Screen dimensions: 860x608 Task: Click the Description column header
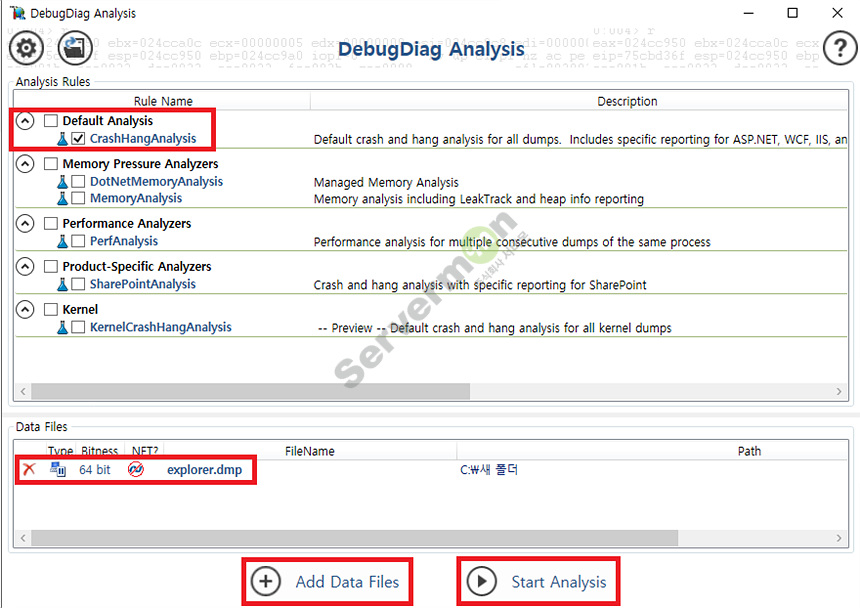coord(627,101)
